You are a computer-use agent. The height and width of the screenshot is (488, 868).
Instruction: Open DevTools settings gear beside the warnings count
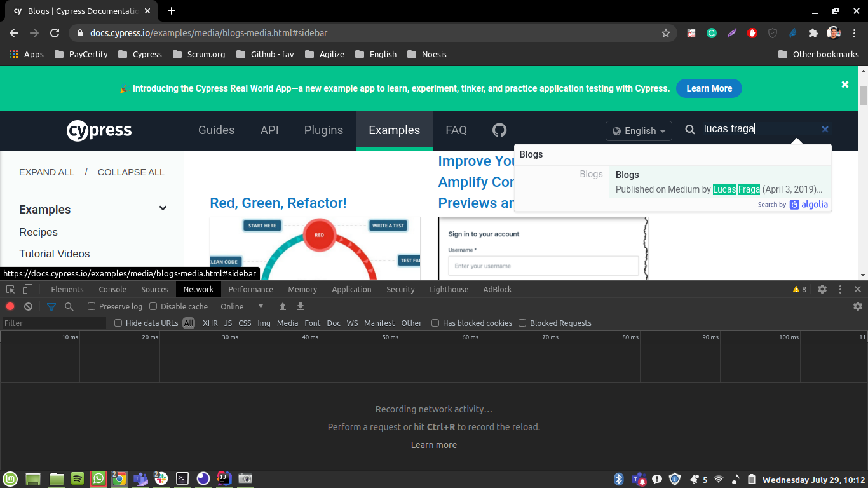tap(822, 289)
